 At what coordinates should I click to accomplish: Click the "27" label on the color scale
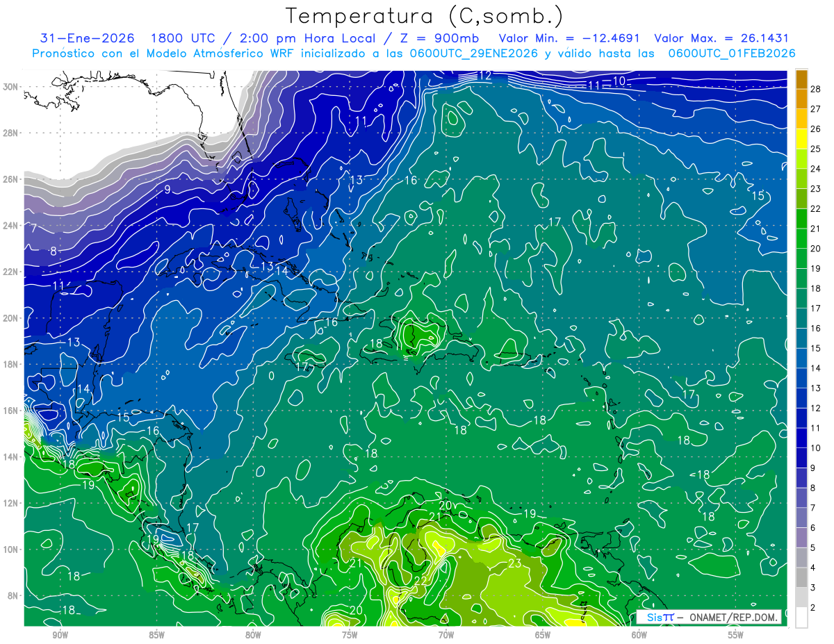pyautogui.click(x=817, y=108)
